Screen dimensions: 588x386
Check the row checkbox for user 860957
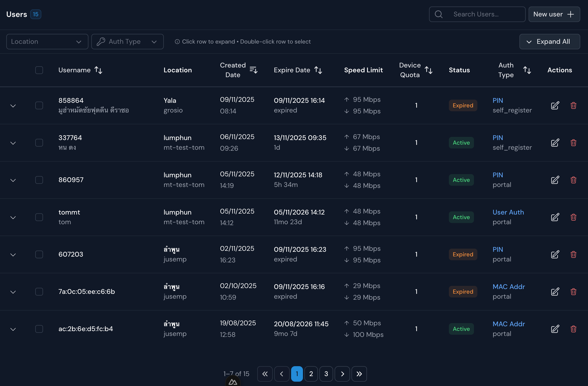tap(39, 180)
